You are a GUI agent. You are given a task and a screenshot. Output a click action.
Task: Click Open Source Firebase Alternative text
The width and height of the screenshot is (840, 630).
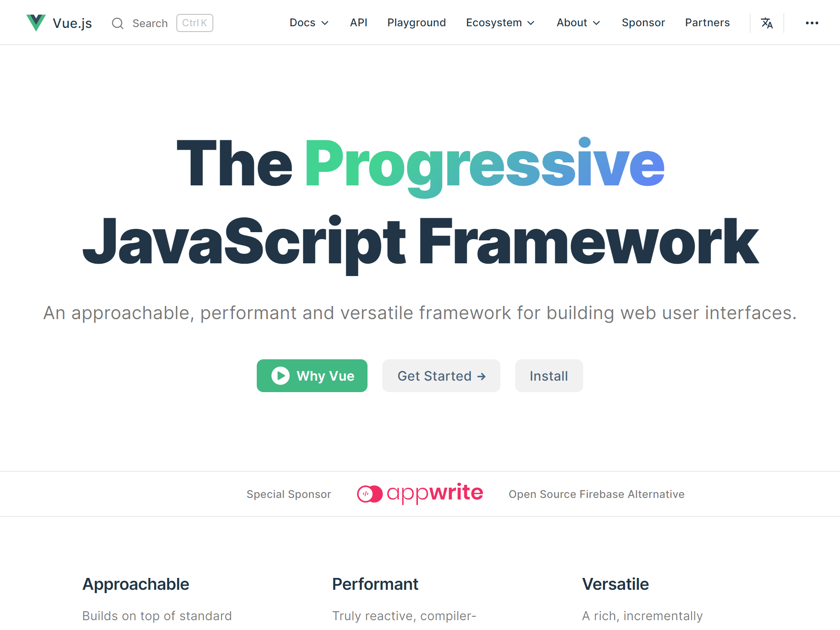[596, 494]
